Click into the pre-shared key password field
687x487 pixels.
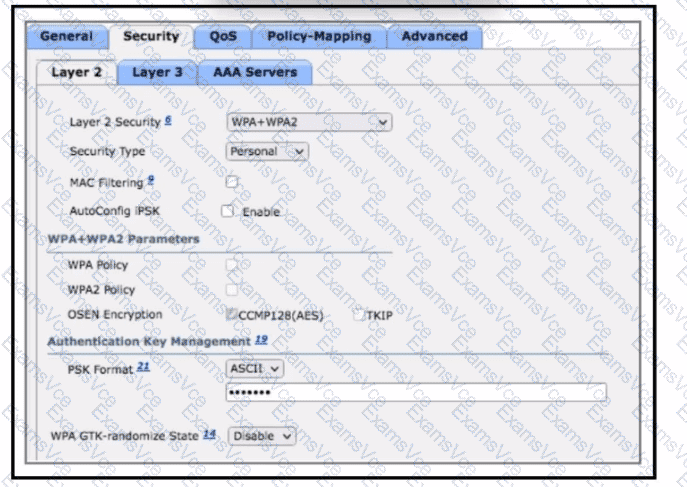(x=416, y=392)
